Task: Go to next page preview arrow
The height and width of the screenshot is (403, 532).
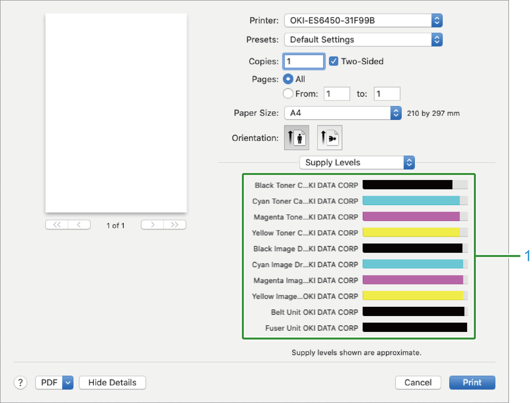Action: pyautogui.click(x=152, y=225)
